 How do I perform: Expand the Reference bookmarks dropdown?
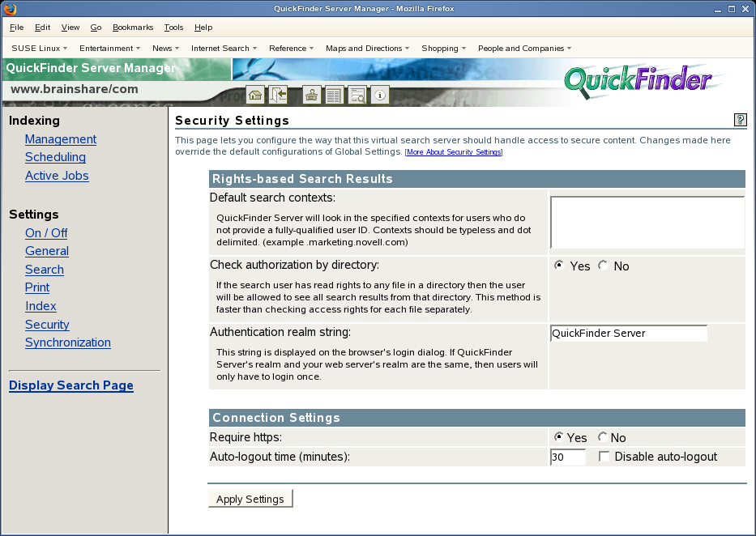point(292,48)
